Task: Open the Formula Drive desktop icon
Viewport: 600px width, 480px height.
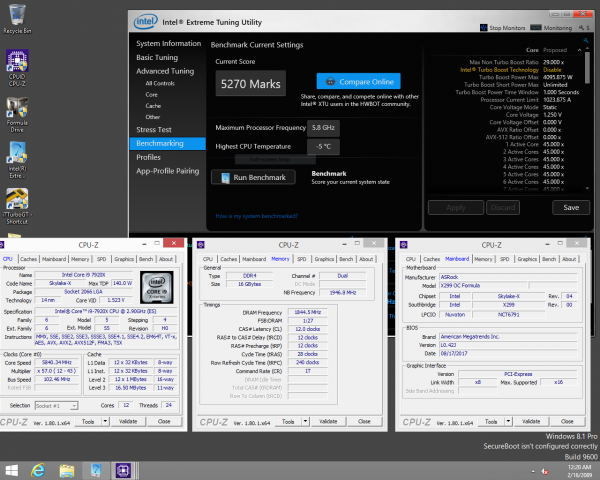Action: click(17, 114)
